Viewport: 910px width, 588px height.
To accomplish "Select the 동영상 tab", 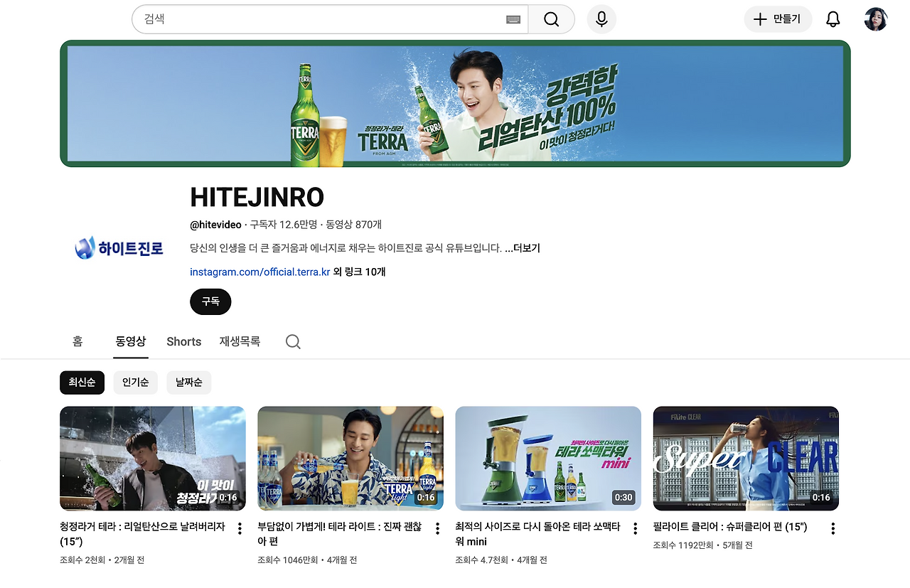I will pyautogui.click(x=131, y=341).
